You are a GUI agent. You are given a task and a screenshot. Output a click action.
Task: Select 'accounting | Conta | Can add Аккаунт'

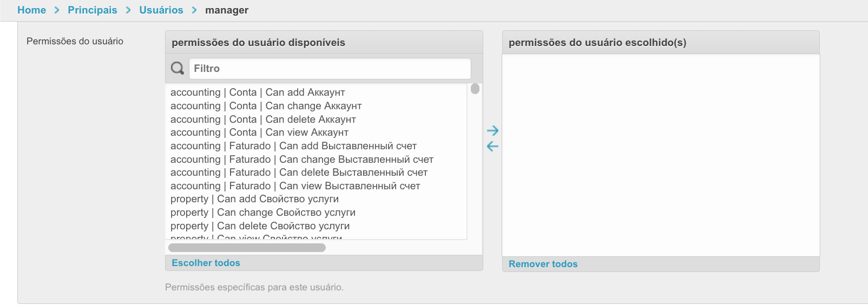(258, 92)
